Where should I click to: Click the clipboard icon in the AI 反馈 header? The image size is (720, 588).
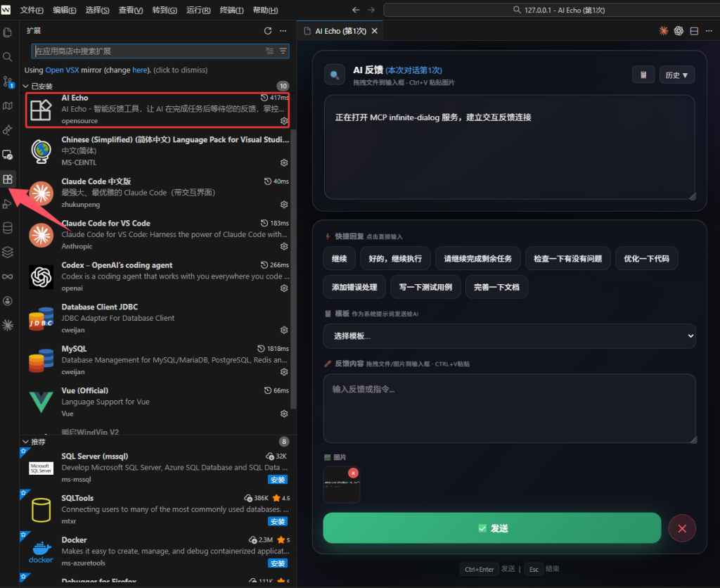(643, 75)
